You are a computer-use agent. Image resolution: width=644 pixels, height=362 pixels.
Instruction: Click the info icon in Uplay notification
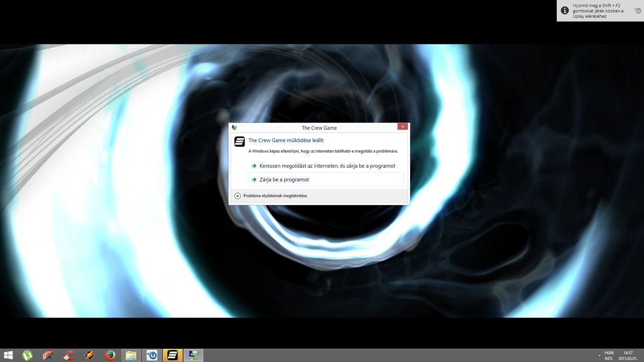(x=564, y=11)
